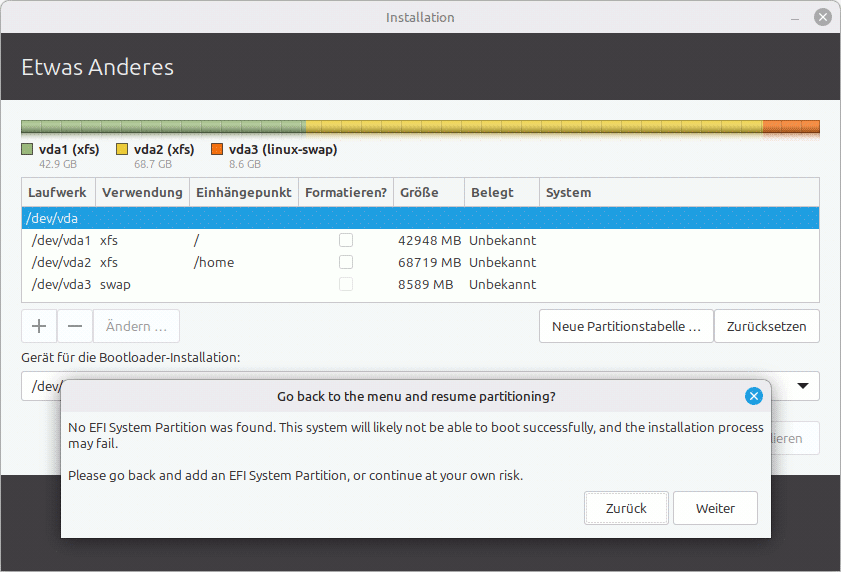
Task: Click the Neue Partitionstabelle button
Action: pyautogui.click(x=626, y=326)
